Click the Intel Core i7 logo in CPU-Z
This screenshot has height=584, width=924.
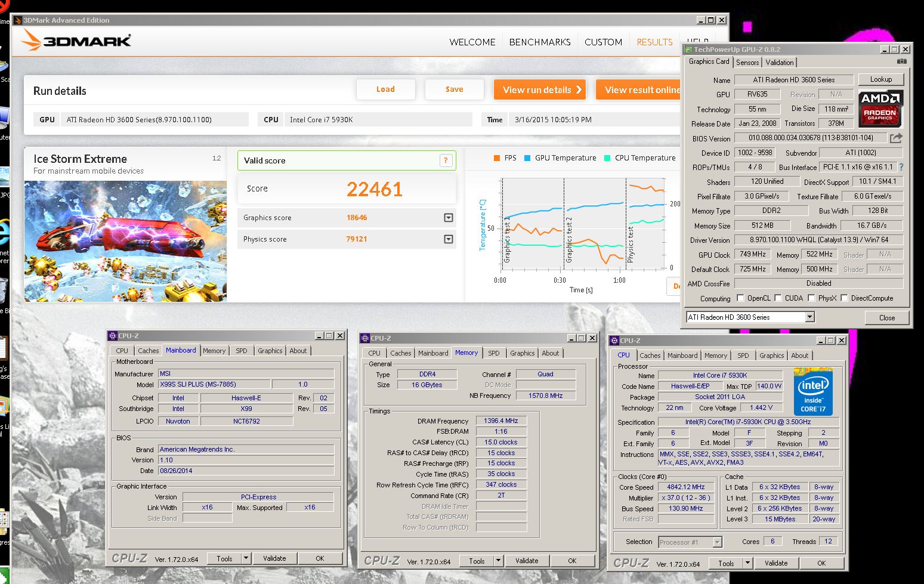point(813,391)
